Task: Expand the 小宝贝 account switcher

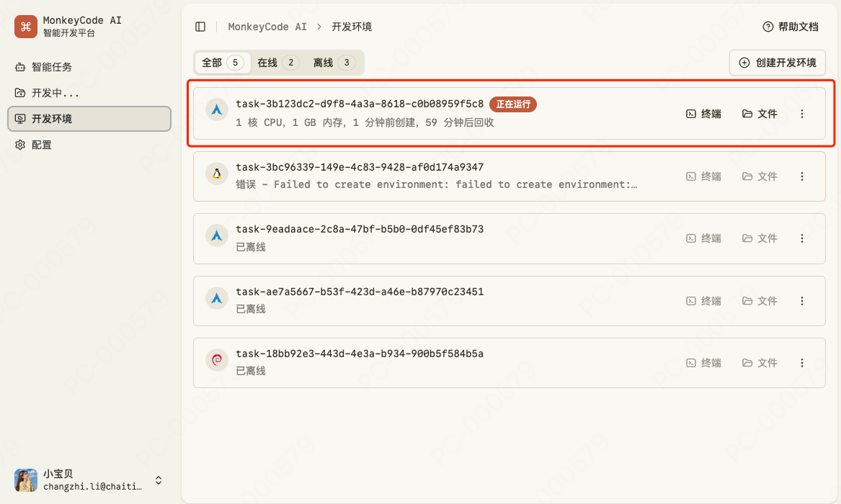Action: click(159, 480)
